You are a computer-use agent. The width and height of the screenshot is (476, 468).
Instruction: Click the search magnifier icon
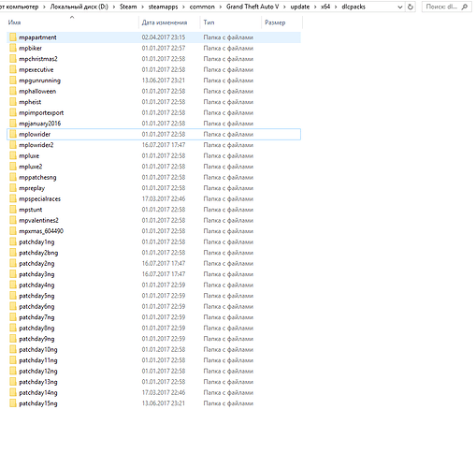pyautogui.click(x=465, y=7)
